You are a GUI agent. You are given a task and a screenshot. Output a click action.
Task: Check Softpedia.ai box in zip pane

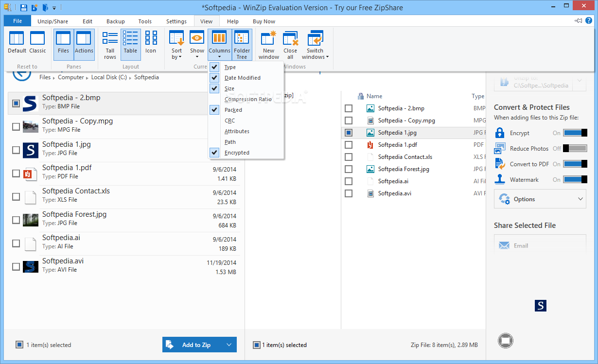(x=349, y=181)
